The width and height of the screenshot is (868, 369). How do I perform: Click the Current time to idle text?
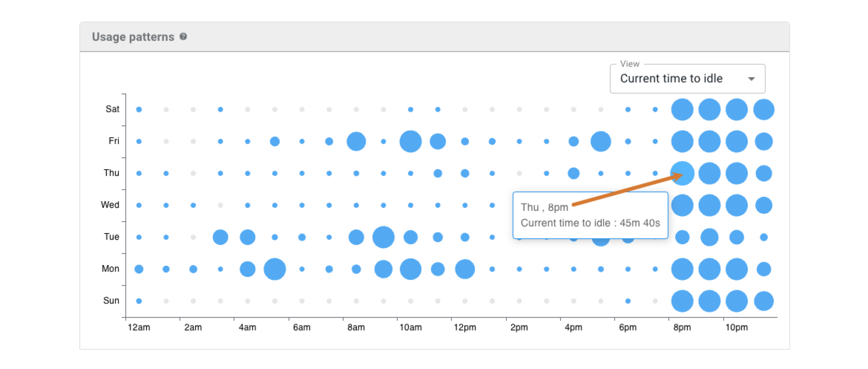[671, 78]
